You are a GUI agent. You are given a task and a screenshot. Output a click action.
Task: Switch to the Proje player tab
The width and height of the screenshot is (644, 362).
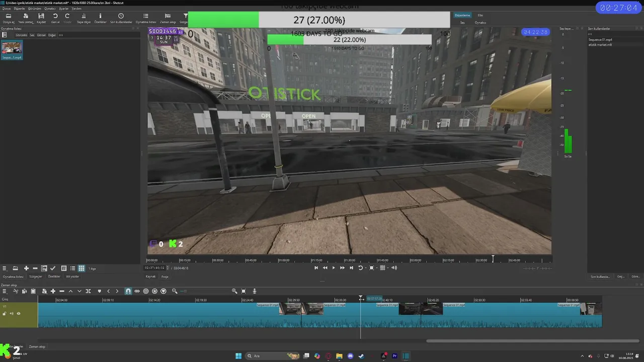click(165, 277)
